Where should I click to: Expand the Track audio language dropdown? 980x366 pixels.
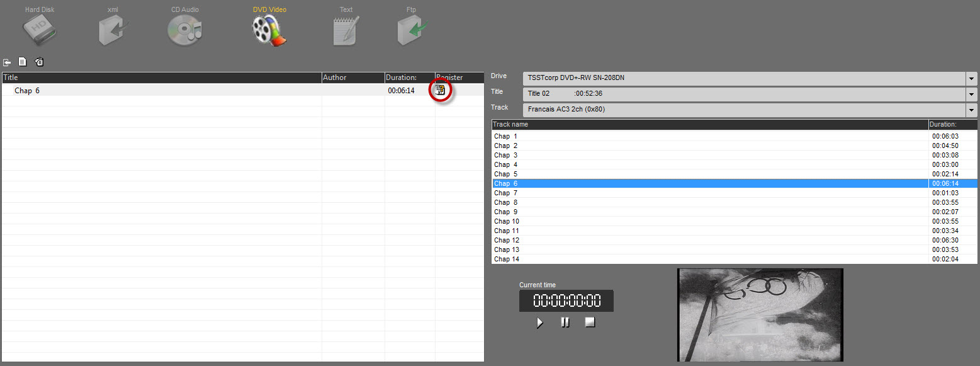coord(972,110)
